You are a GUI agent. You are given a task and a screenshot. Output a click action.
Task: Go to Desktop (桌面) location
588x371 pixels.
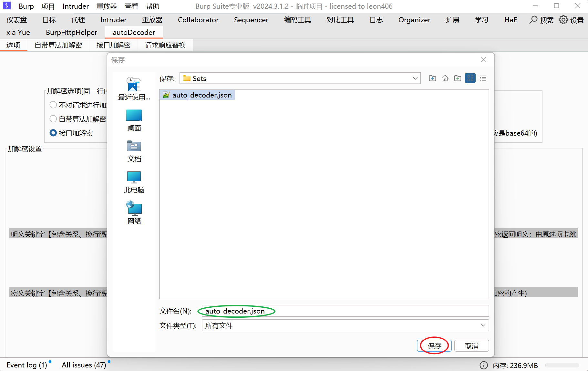[134, 120]
